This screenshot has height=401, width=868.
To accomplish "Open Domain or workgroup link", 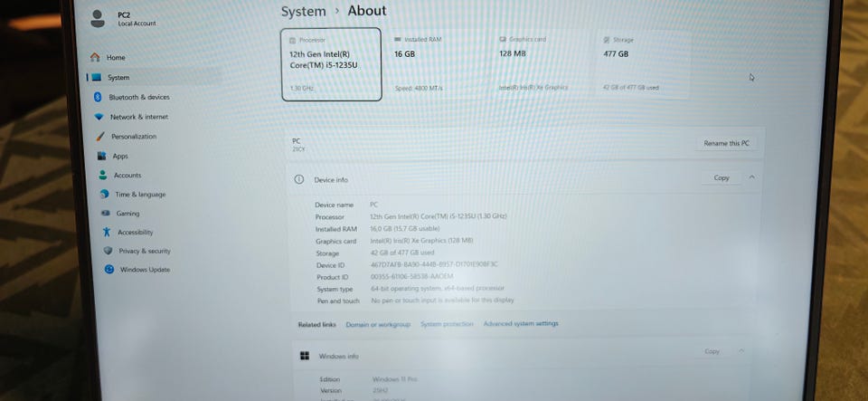I will coord(378,325).
